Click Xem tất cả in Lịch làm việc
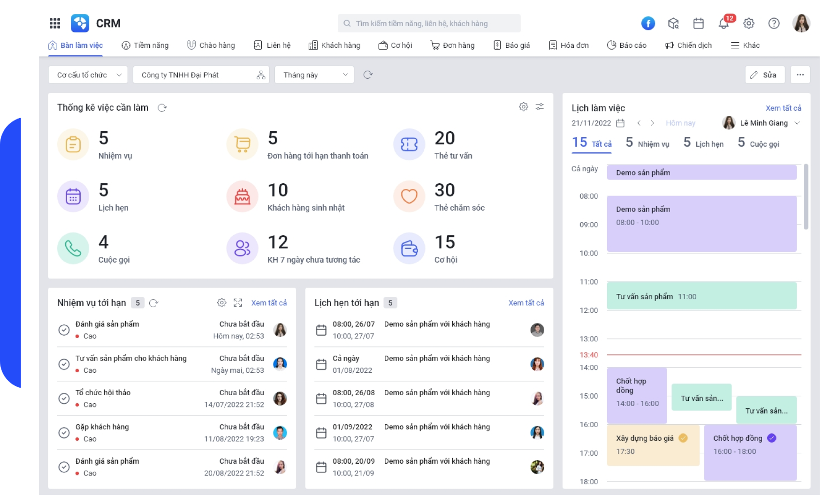Viewport: 838px width, 504px height. click(783, 108)
